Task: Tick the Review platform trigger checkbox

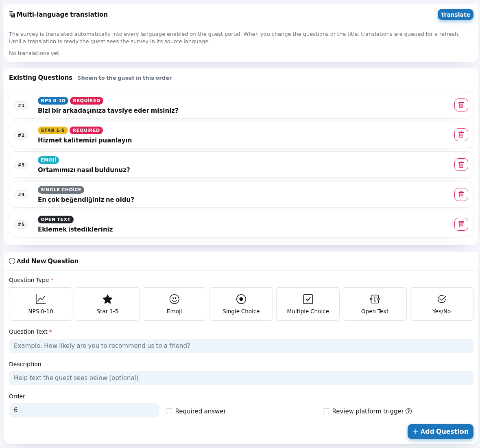Action: [326, 411]
